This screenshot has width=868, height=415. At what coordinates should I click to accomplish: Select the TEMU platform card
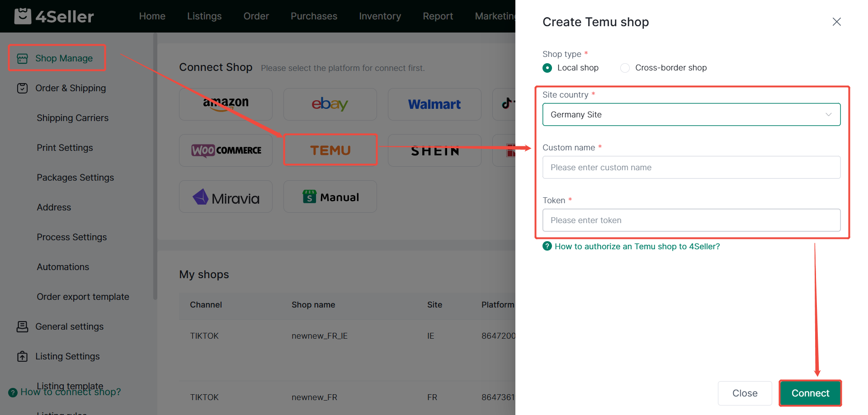pos(330,150)
